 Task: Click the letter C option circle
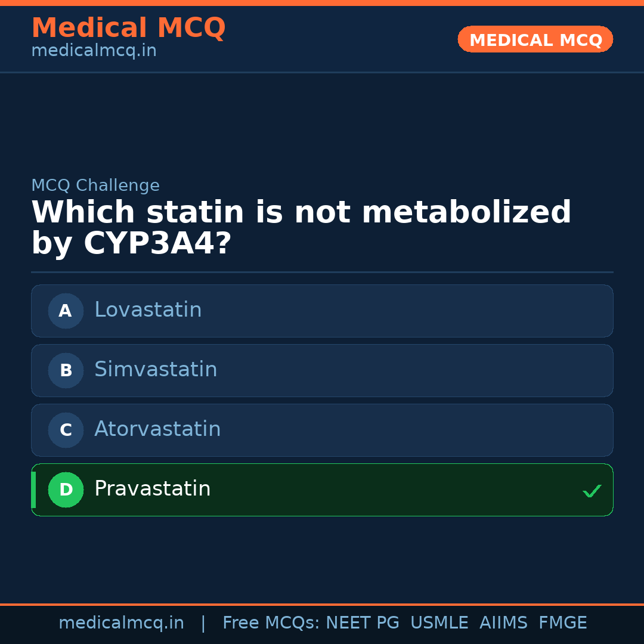point(66,430)
